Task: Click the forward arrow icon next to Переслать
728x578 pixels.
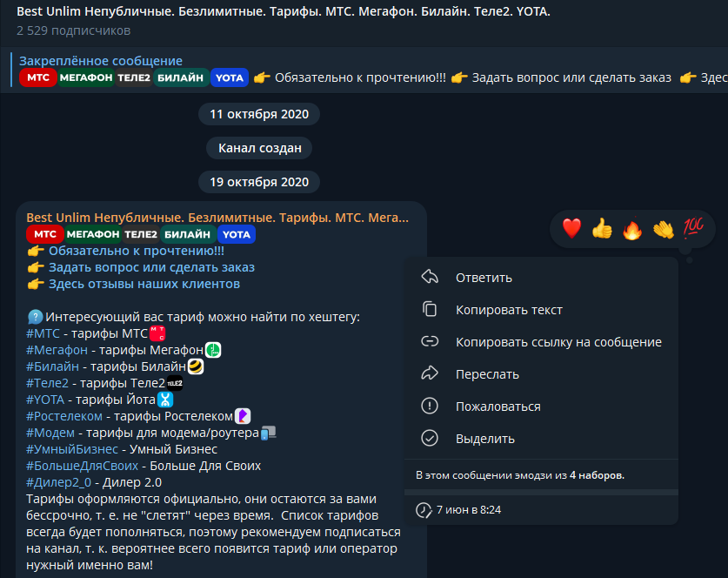Action: pos(430,373)
